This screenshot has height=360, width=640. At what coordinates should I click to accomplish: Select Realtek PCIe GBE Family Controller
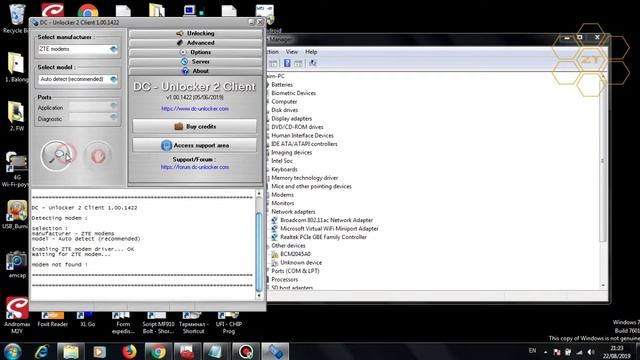(x=323, y=237)
